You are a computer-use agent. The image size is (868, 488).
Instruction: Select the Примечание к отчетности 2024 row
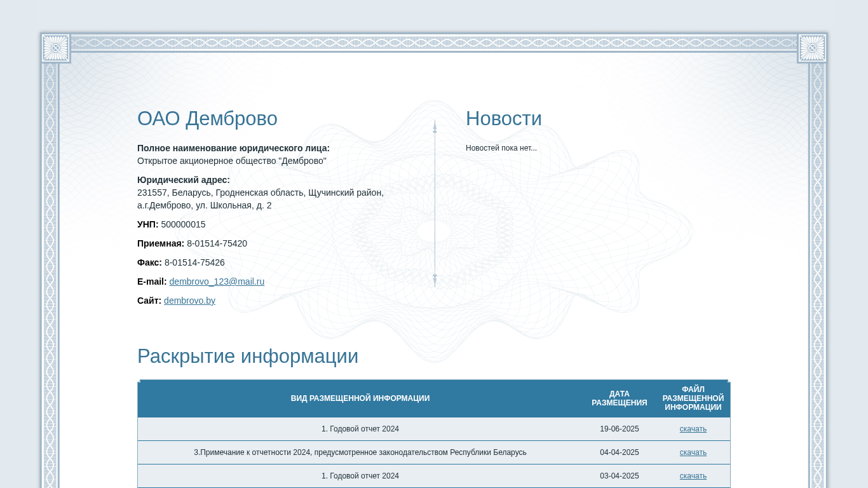coord(360,452)
